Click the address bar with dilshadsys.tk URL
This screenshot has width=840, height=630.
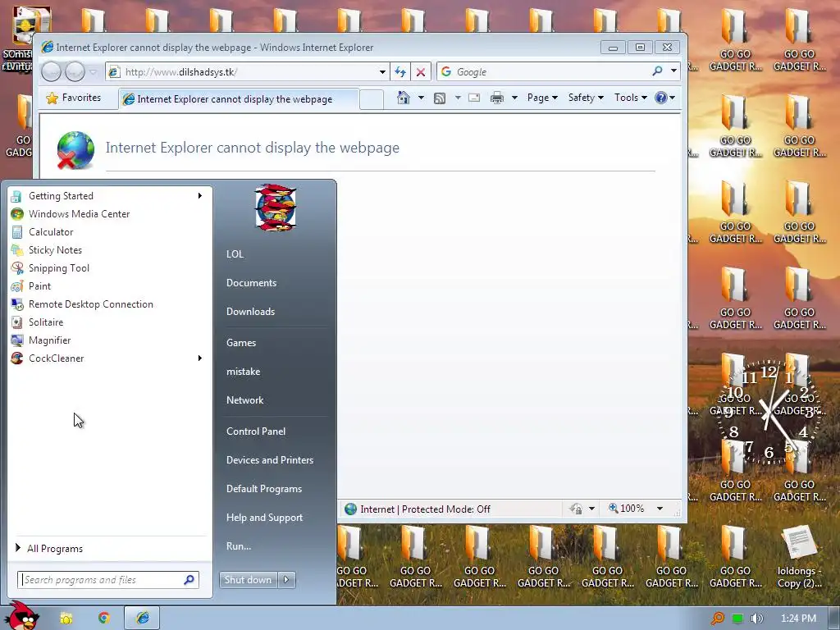pyautogui.click(x=249, y=72)
